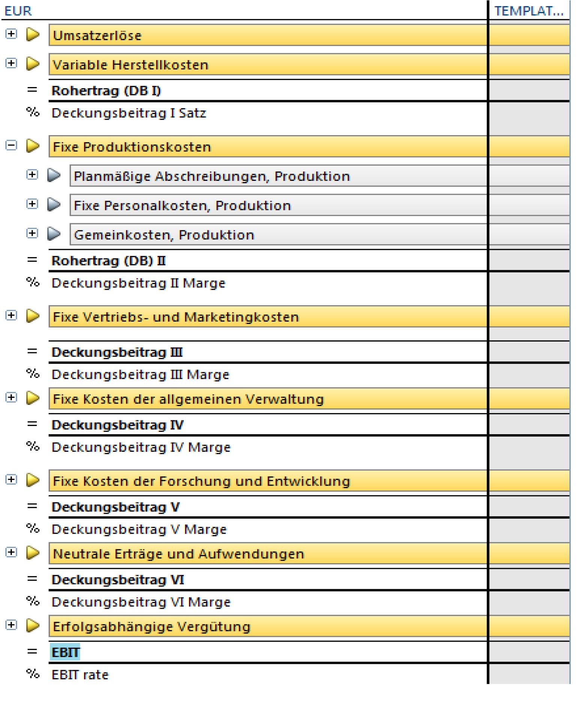Click the TEMPLAT... column header
Image resolution: width=588 pixels, height=710 pixels.
pyautogui.click(x=529, y=11)
